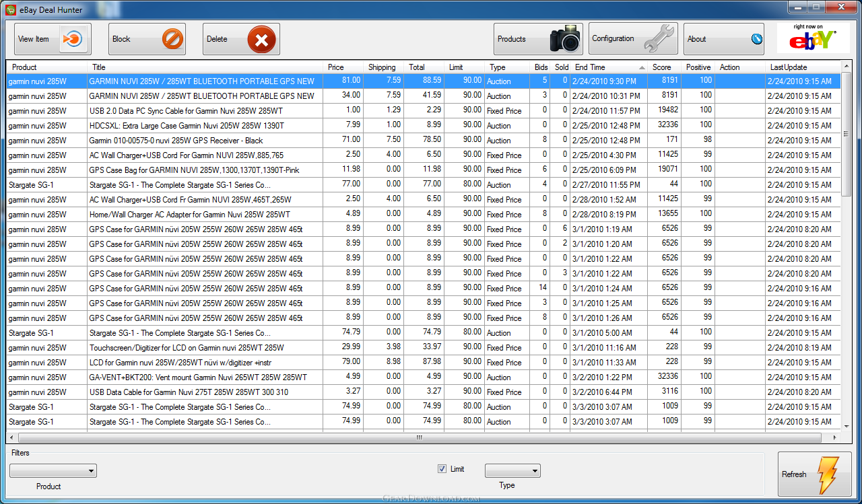The height and width of the screenshot is (504, 862).
Task: Click the orange Block prohibition icon
Action: 172,39
